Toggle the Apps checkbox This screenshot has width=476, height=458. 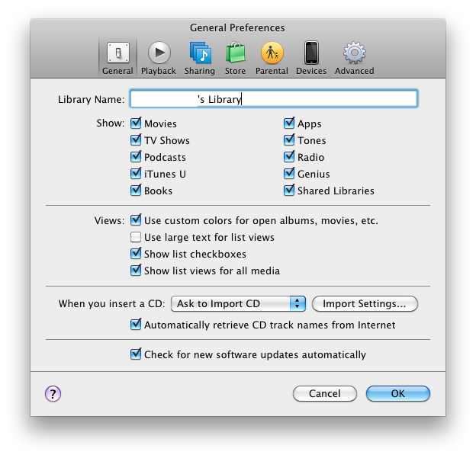pyautogui.click(x=289, y=123)
